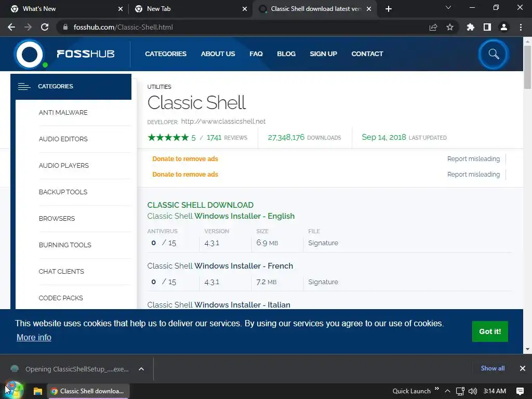The height and width of the screenshot is (399, 532).
Task: Click the page vertical scrollbar thumb
Action: [x=527, y=67]
